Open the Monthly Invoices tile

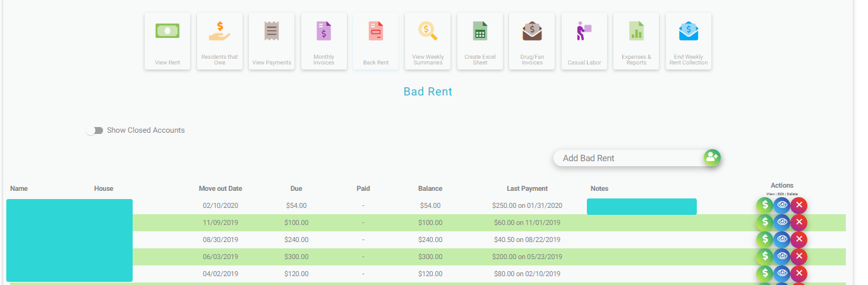point(323,41)
